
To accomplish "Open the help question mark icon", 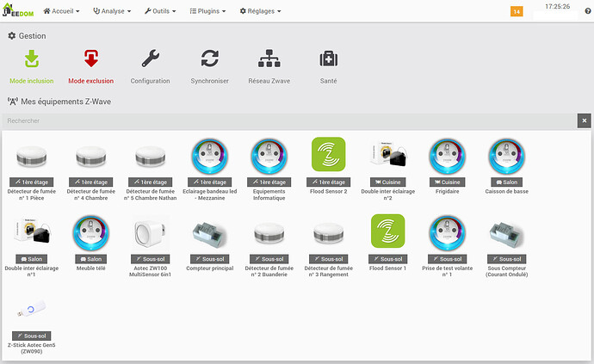I will coord(588,11).
